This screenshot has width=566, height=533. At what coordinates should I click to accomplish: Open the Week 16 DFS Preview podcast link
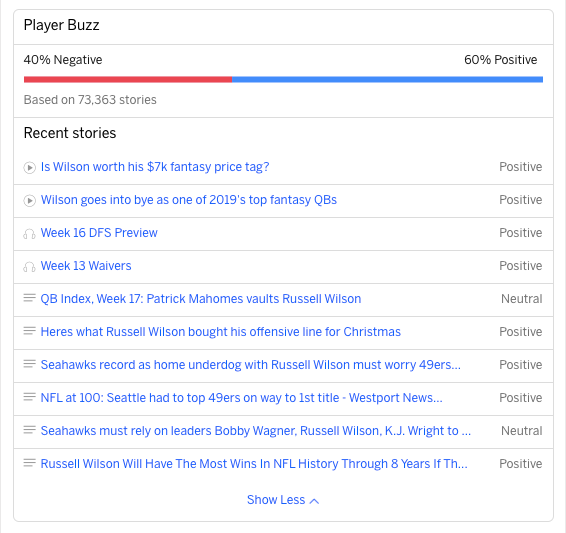[x=99, y=233]
